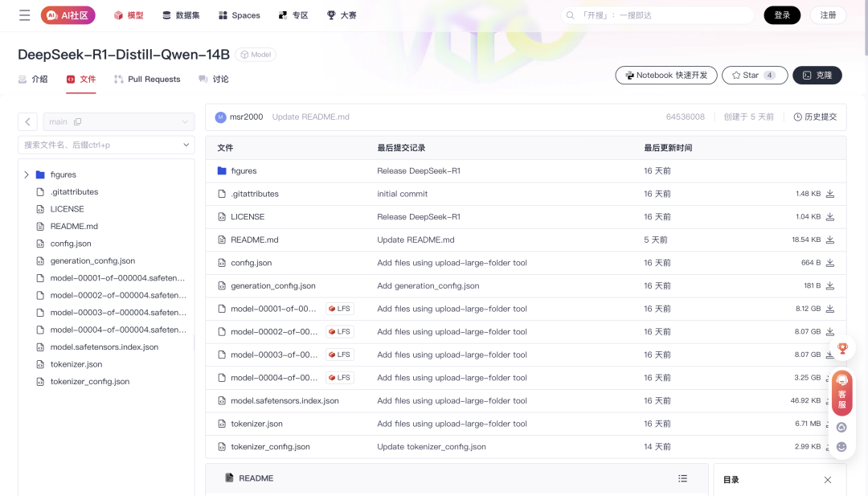This screenshot has height=496, width=868.
Task: Click LFS badge on model-00001 row
Action: 339,309
